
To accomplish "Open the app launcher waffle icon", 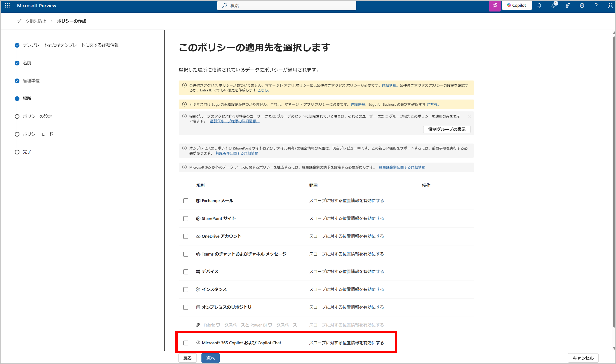I will 7,5.
